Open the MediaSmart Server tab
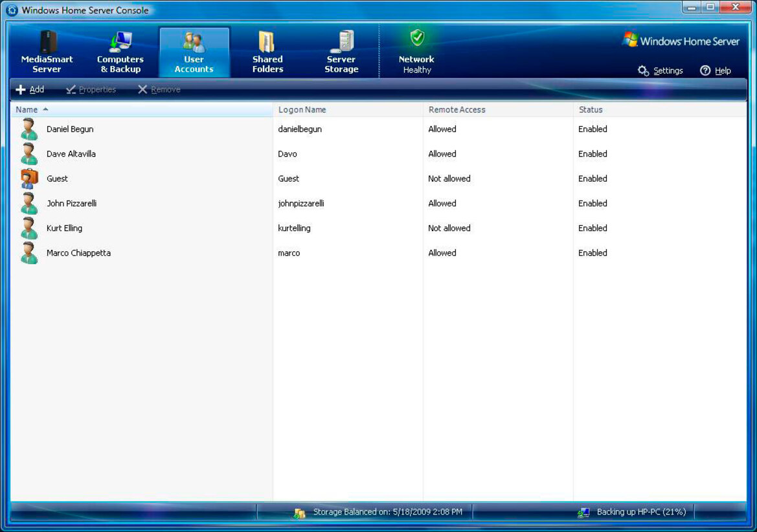The image size is (757, 532). pyautogui.click(x=47, y=52)
